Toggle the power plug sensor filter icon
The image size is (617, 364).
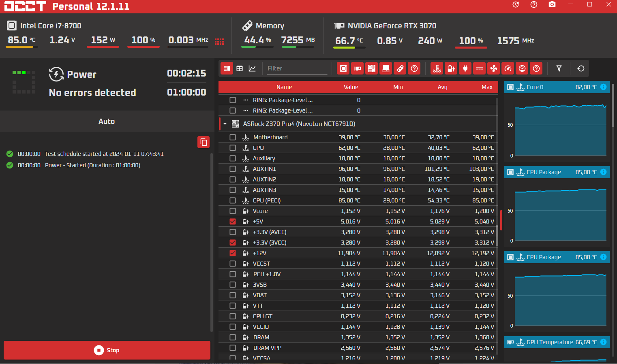click(465, 68)
